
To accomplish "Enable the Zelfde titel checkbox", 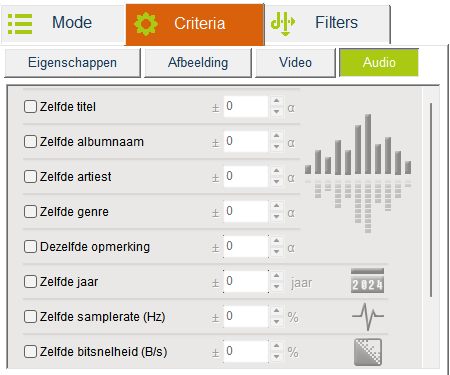I will coord(30,107).
